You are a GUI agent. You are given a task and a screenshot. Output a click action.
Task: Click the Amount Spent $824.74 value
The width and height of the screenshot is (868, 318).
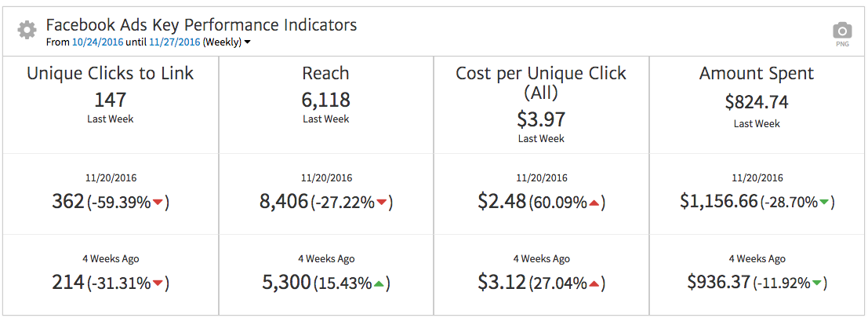[757, 102]
